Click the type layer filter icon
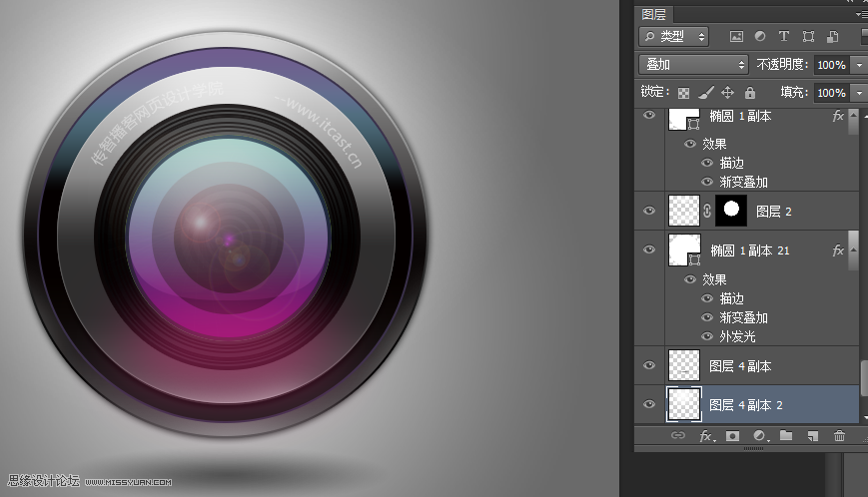This screenshot has height=497, width=868. pos(784,37)
